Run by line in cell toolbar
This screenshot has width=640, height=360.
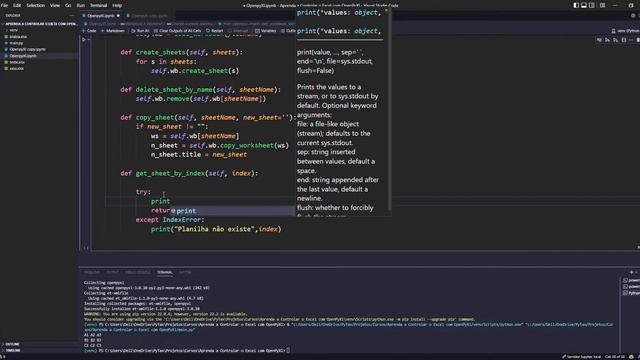click(x=599, y=40)
